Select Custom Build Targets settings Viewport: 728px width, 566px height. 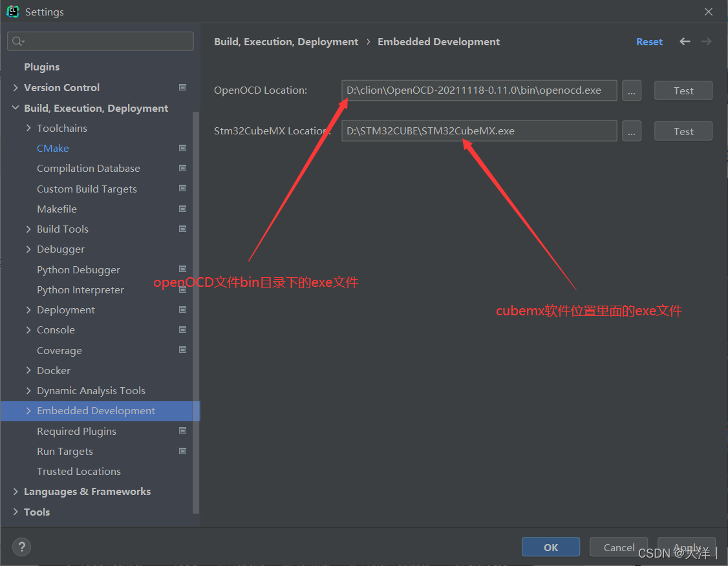click(x=87, y=189)
